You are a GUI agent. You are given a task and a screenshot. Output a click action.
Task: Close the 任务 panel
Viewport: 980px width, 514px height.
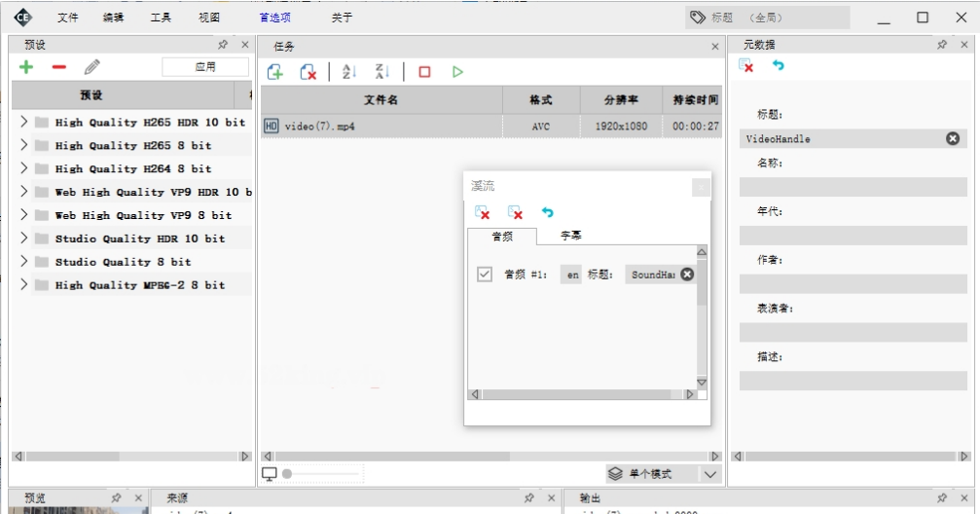tap(715, 47)
